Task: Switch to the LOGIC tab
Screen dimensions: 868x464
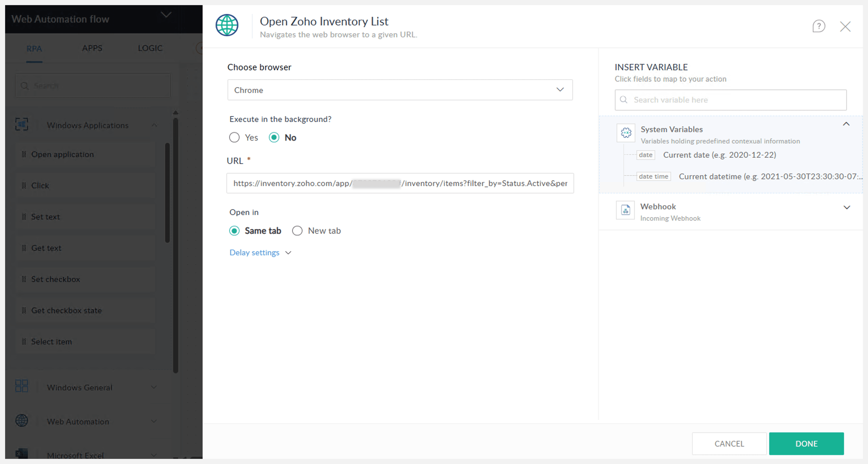Action: tap(150, 48)
